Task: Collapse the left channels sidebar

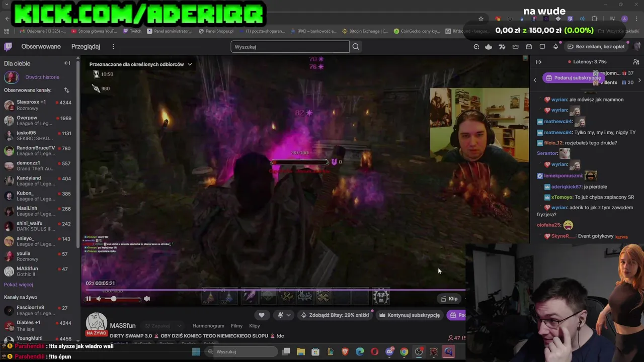Action: point(67,63)
